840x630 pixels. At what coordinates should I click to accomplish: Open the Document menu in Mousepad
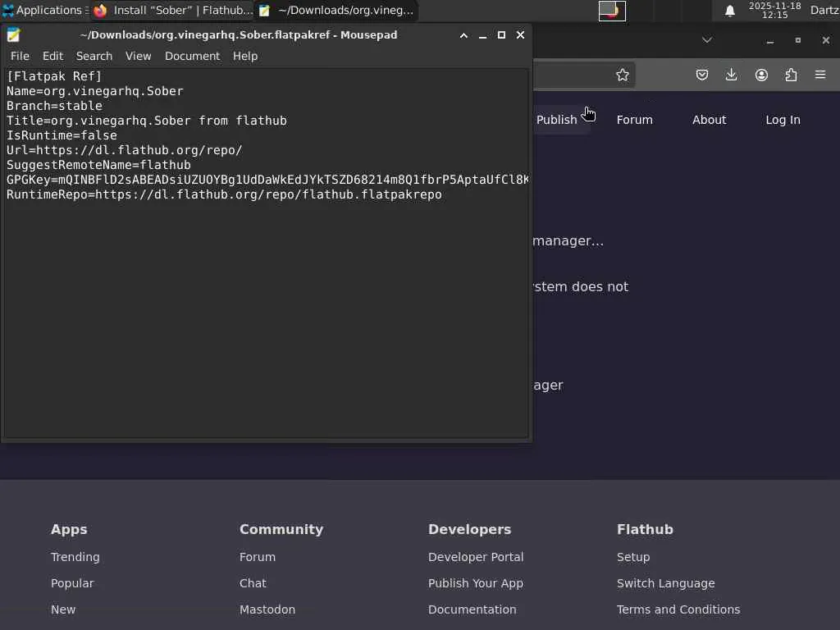(x=192, y=56)
